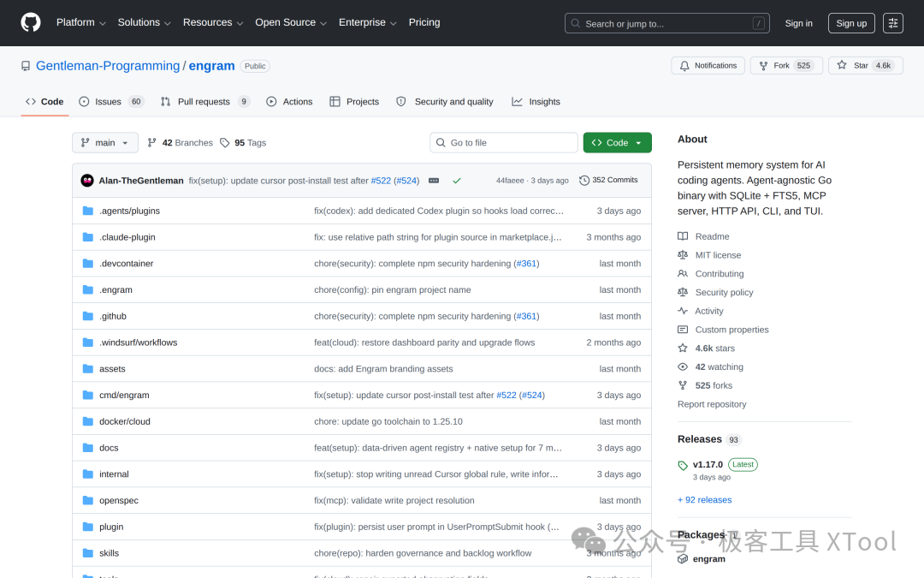Open the + 92 releases link
Screen dimensions: 924x578
[705, 499]
